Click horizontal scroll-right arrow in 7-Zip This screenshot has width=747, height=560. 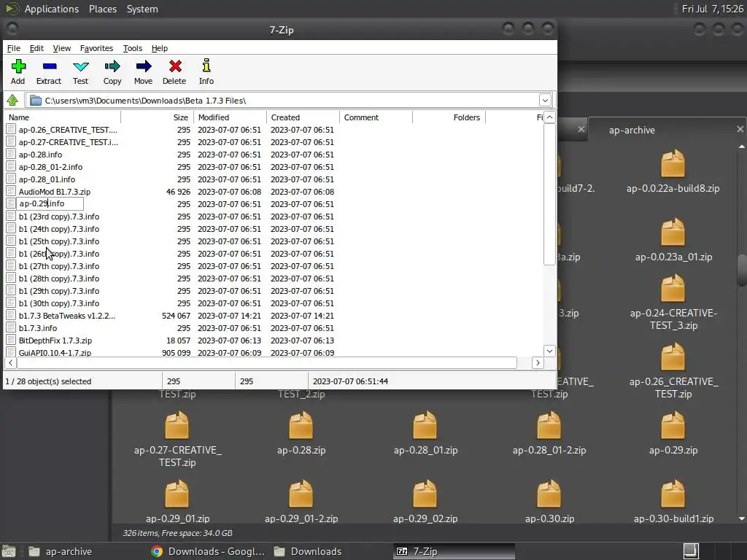[538, 363]
